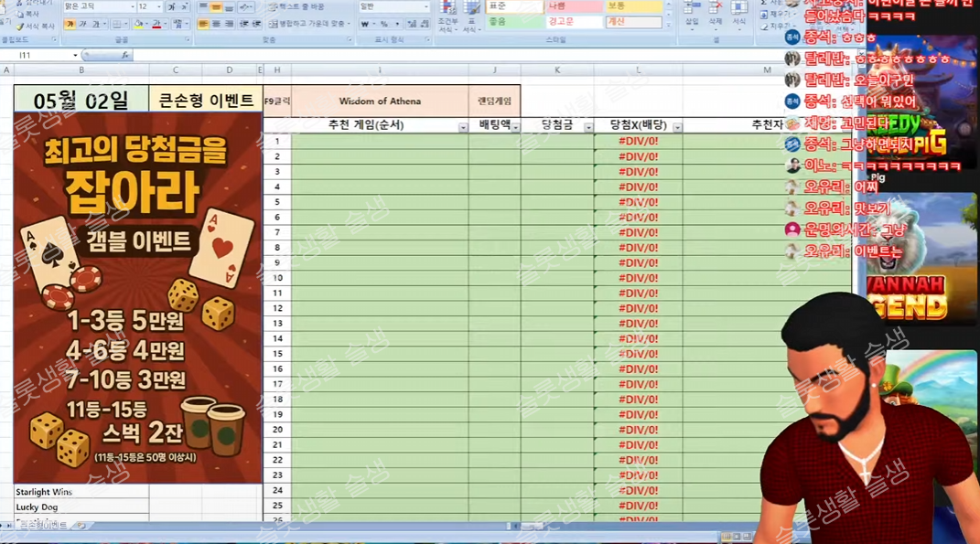This screenshot has width=980, height=544.
Task: Click the Copy (복사) button
Action: (x=28, y=14)
